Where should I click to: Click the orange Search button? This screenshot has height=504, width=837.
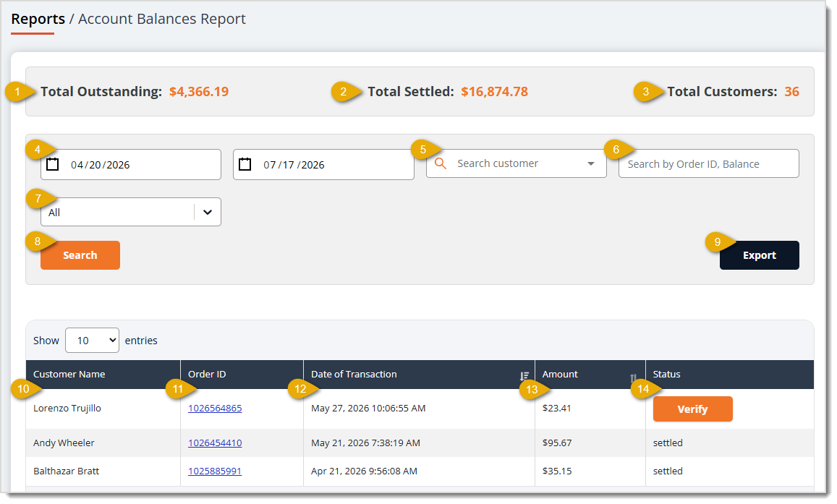pos(80,255)
